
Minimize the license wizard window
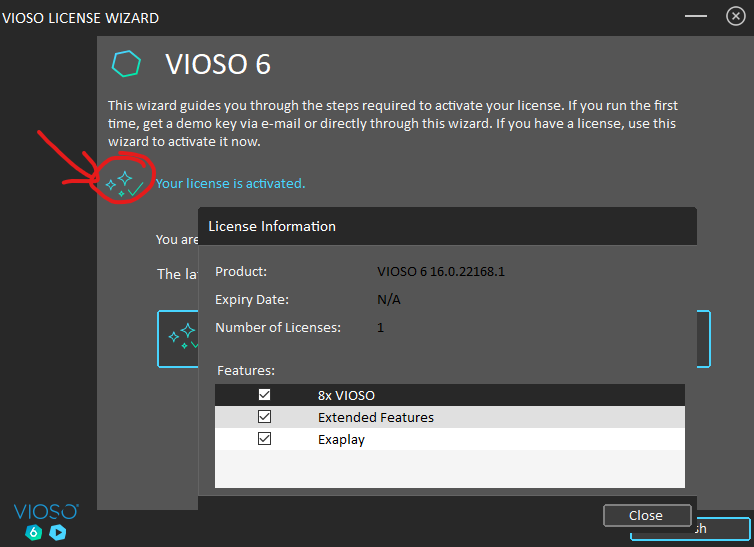pos(696,16)
